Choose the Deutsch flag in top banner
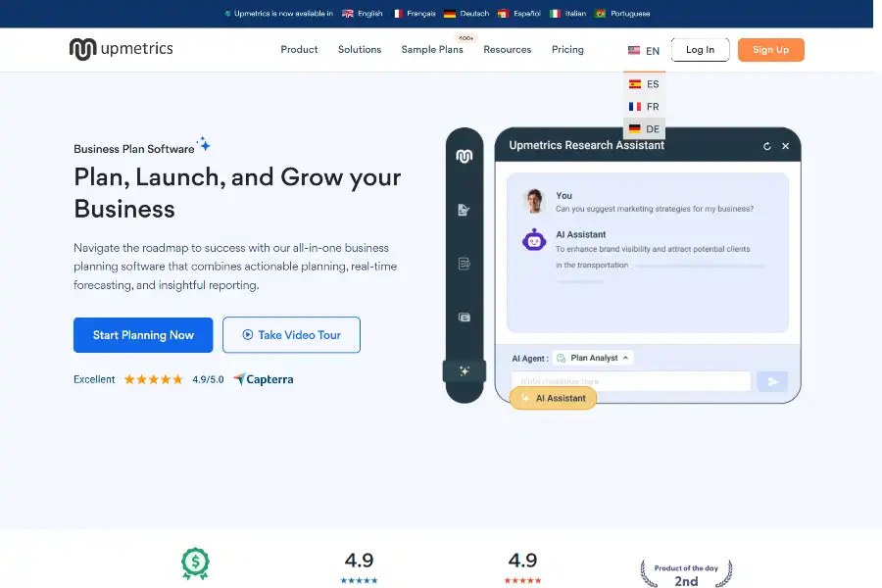Screen dimensions: 882x588 [x=450, y=14]
